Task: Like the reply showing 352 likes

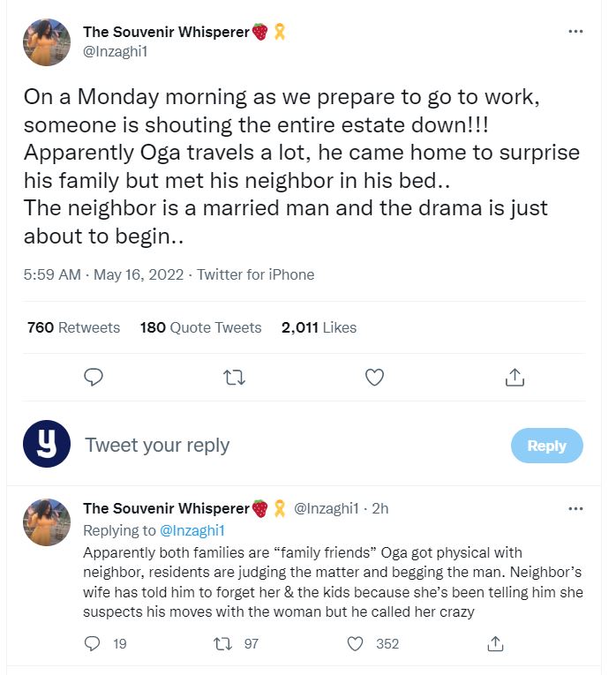Action: click(356, 644)
